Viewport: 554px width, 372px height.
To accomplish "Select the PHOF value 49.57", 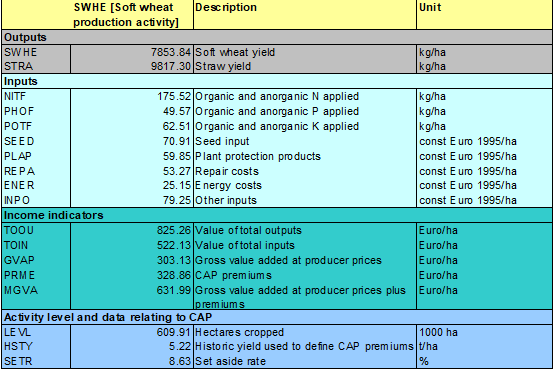I will click(x=177, y=111).
